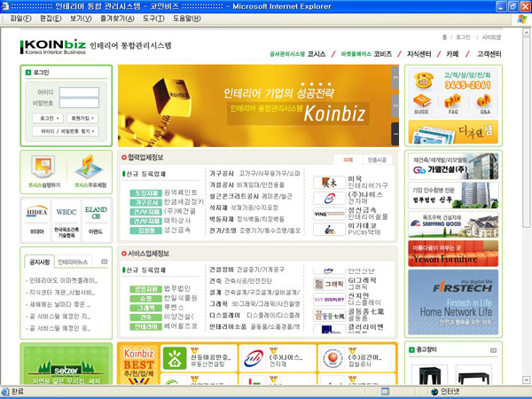532x399 pixels.
Task: Open the FIRSTECH Home Network banner
Action: (453, 302)
